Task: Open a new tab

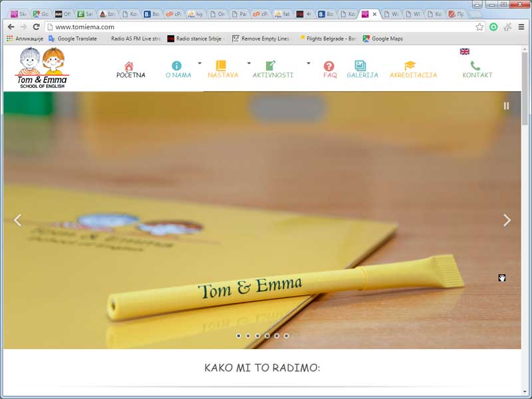Action: (x=476, y=14)
